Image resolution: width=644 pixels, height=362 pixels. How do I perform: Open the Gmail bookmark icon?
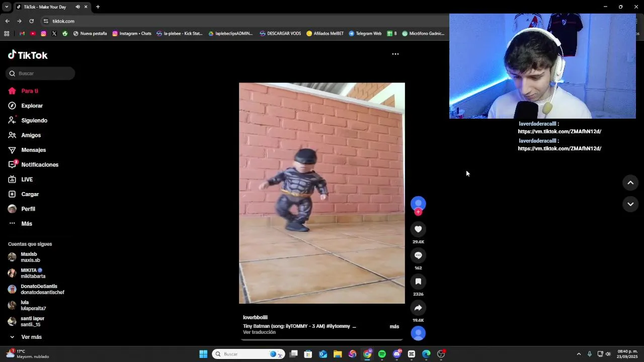tap(22, 34)
